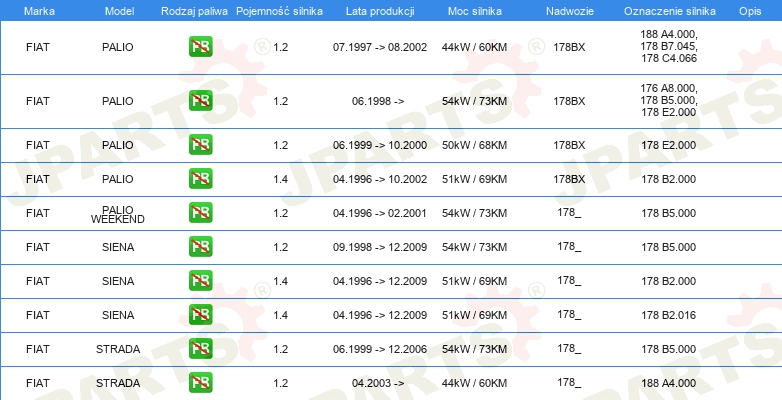This screenshot has width=782, height=400.
Task: Click the Pb fuel icon in Siena 178 B2.000 row
Action: [200, 280]
